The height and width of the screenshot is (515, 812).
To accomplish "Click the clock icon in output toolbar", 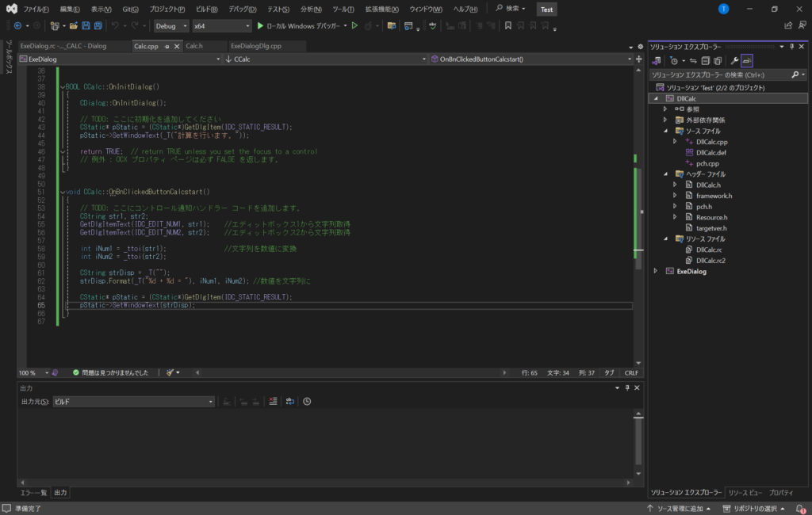I will (x=307, y=402).
